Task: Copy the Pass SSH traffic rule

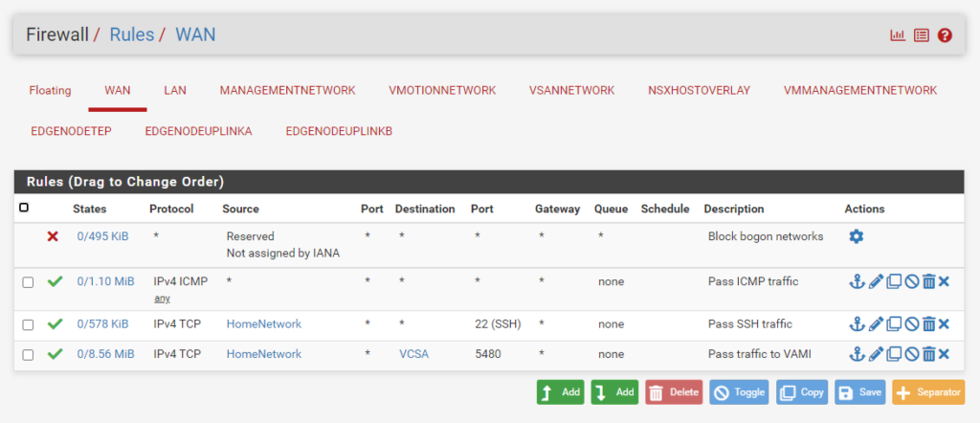Action: [x=893, y=324]
